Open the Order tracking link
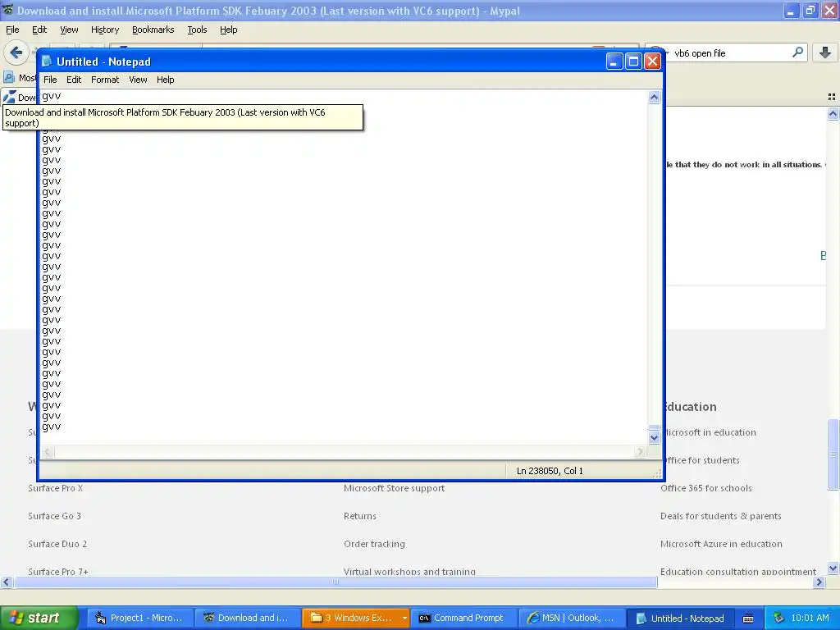The height and width of the screenshot is (630, 840). 374,544
